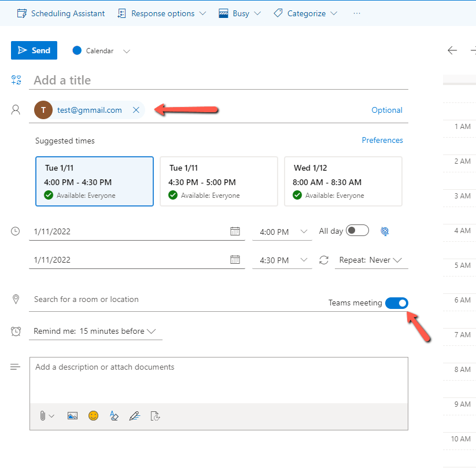Image resolution: width=476 pixels, height=468 pixels.
Task: Open the start date calendar picker icon
Action: coord(235,231)
